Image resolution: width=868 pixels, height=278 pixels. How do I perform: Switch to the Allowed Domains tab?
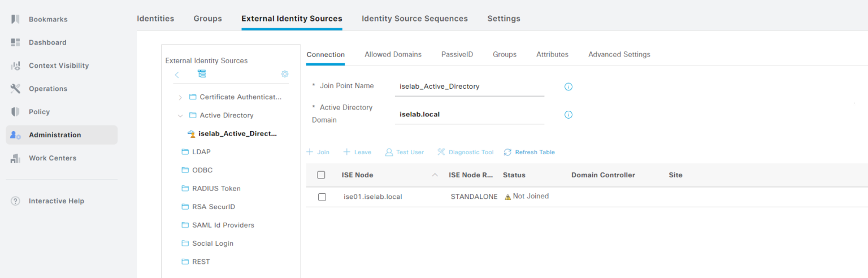[x=393, y=55]
